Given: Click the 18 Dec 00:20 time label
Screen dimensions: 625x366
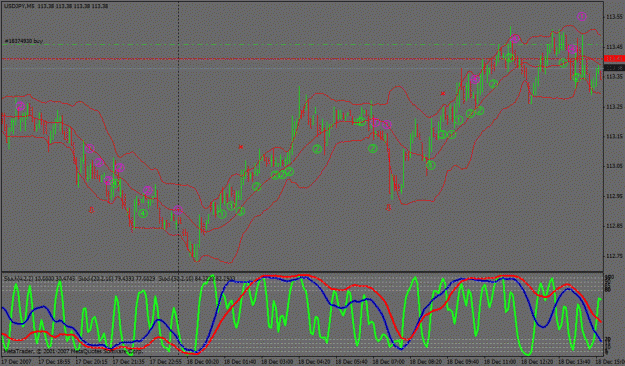Looking at the screenshot, I should [202, 362].
